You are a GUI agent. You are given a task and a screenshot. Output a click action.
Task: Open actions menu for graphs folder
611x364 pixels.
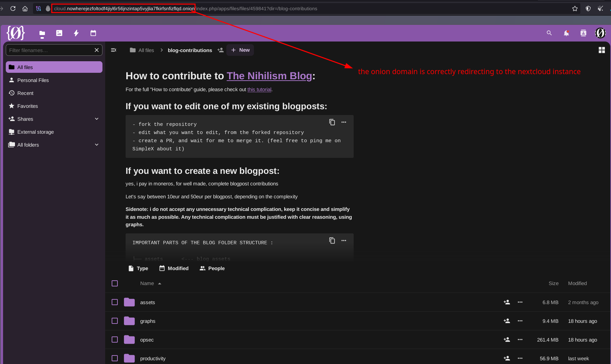[520, 321]
